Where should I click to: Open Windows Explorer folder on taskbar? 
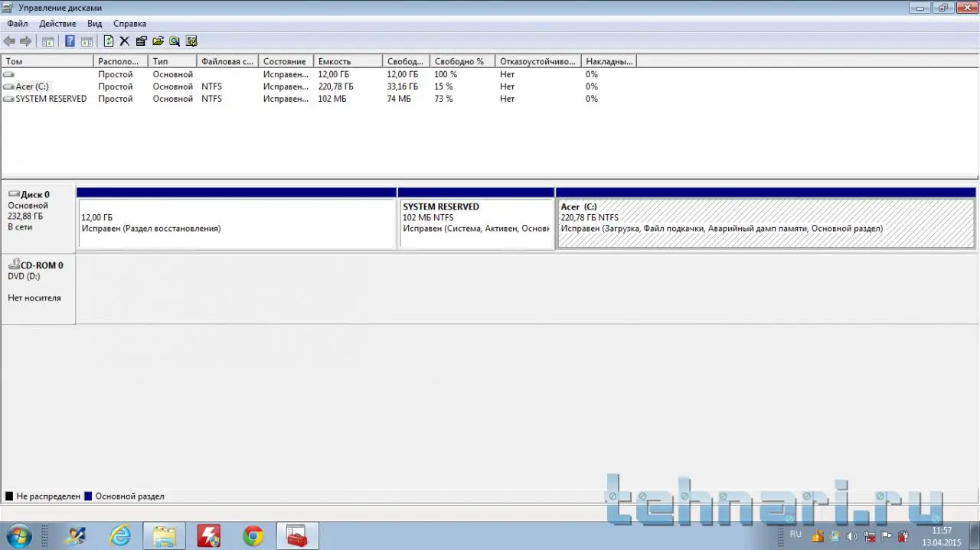pos(165,536)
